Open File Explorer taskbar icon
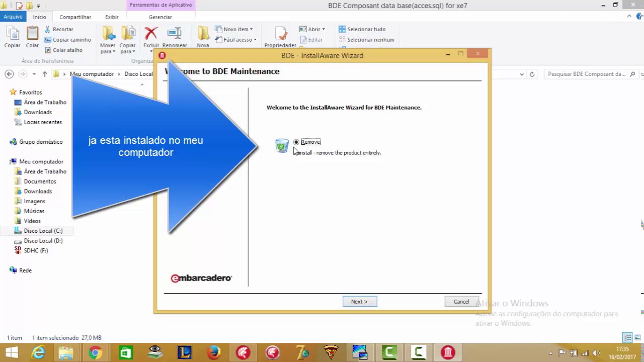Image resolution: width=644 pixels, height=362 pixels. pos(66,352)
